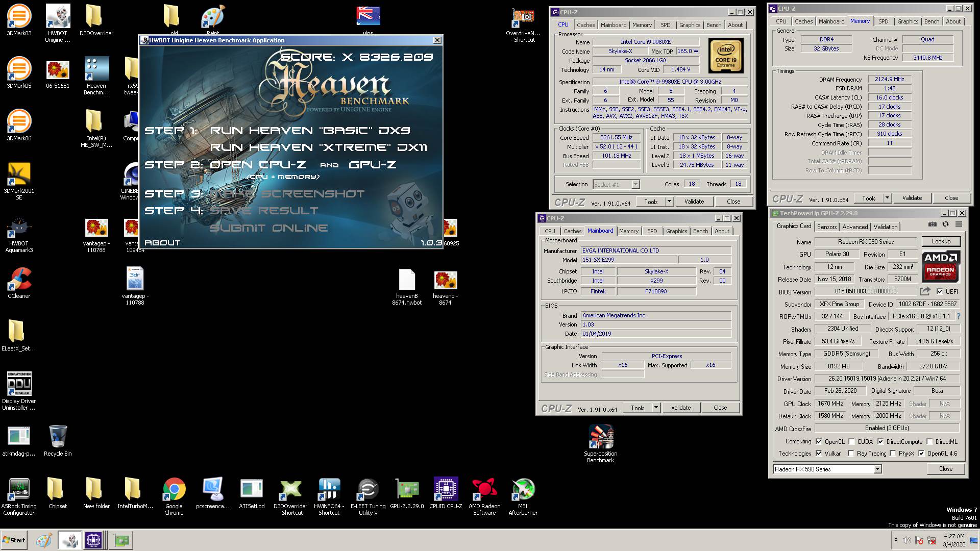Switch to the Sensors tab in GPU-Z
Screen dimensions: 980x551
(x=826, y=227)
